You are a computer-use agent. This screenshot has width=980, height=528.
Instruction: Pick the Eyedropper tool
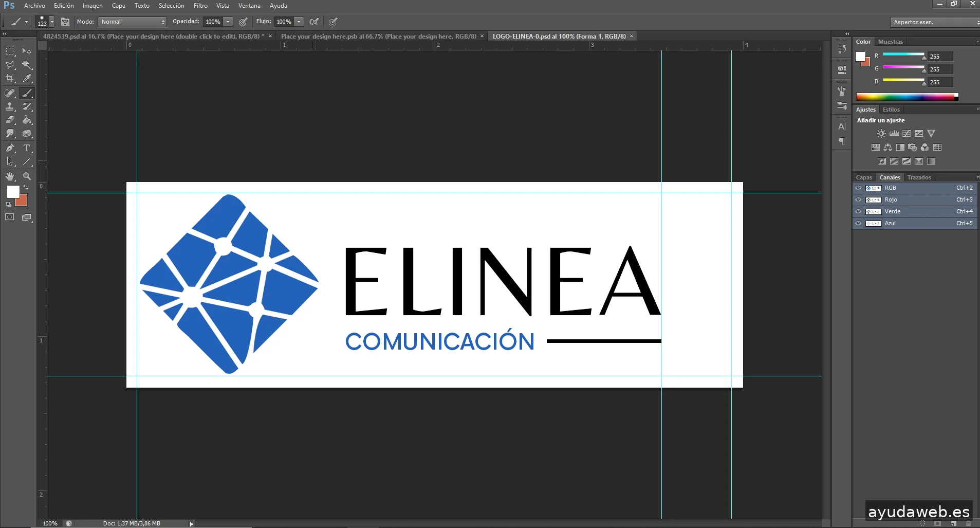(x=27, y=79)
